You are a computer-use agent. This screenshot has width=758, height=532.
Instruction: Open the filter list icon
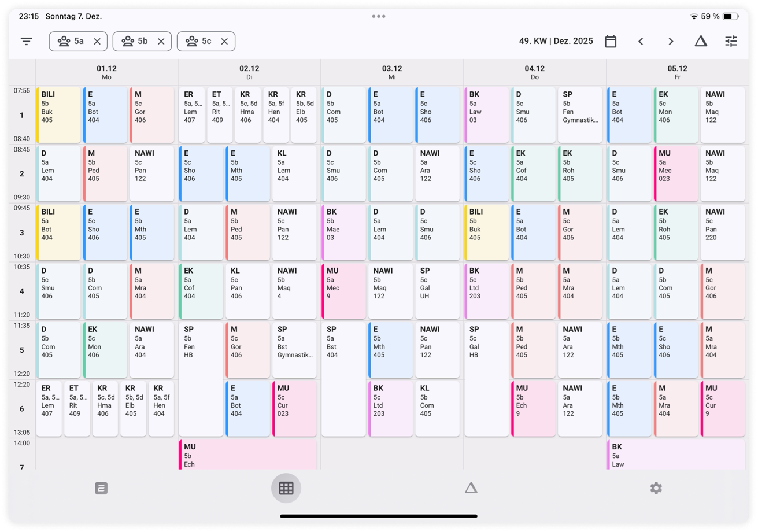click(x=27, y=42)
